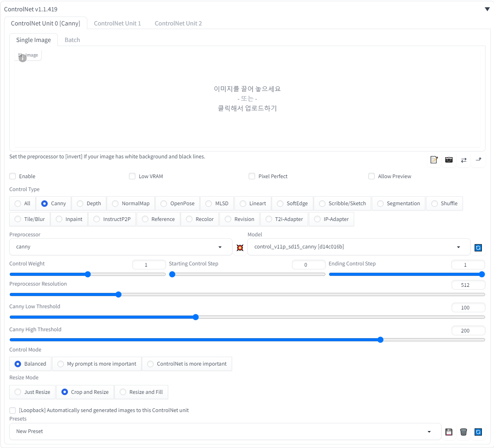Select Just Resize mode

click(32, 392)
